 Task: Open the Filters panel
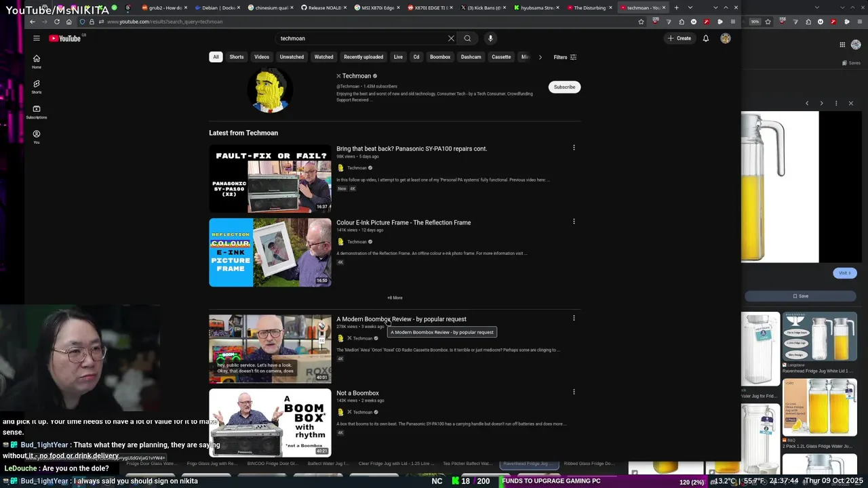tap(565, 57)
